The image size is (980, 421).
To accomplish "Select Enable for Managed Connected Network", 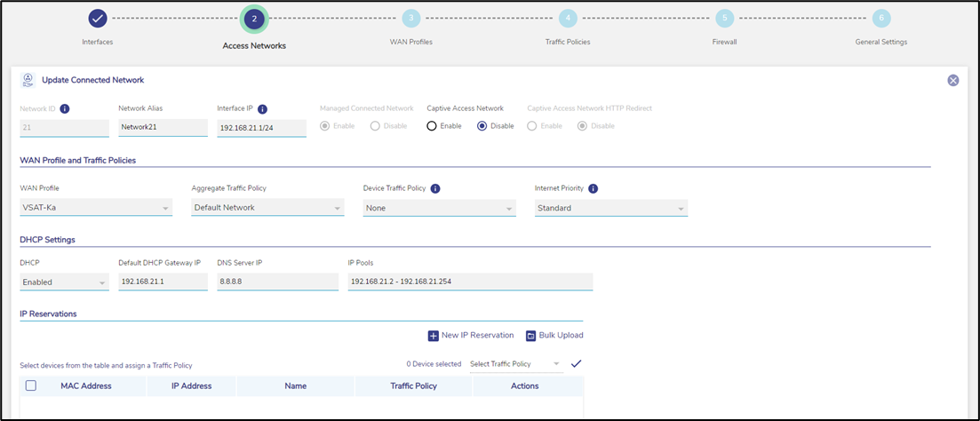I will click(x=324, y=125).
